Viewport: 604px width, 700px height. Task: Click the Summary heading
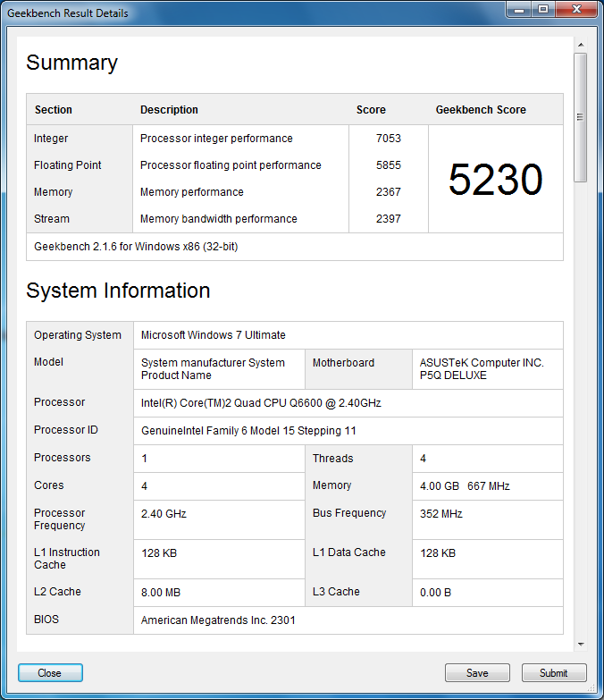pos(71,63)
